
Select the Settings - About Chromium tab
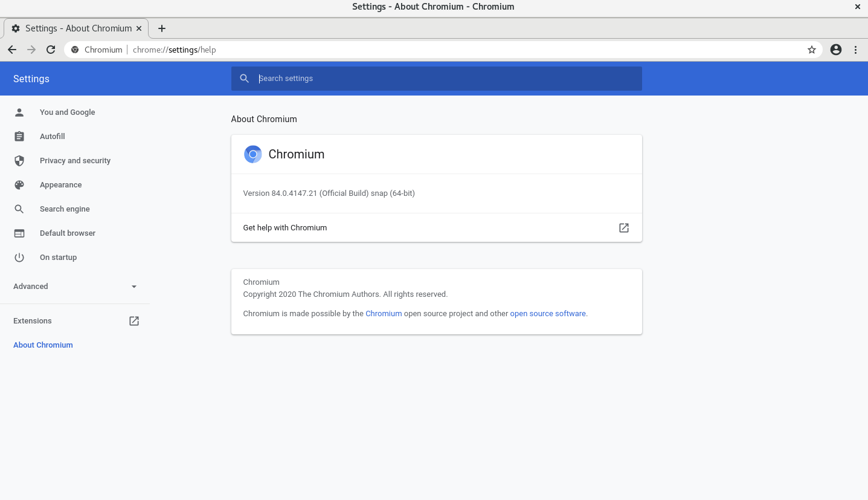(76, 28)
